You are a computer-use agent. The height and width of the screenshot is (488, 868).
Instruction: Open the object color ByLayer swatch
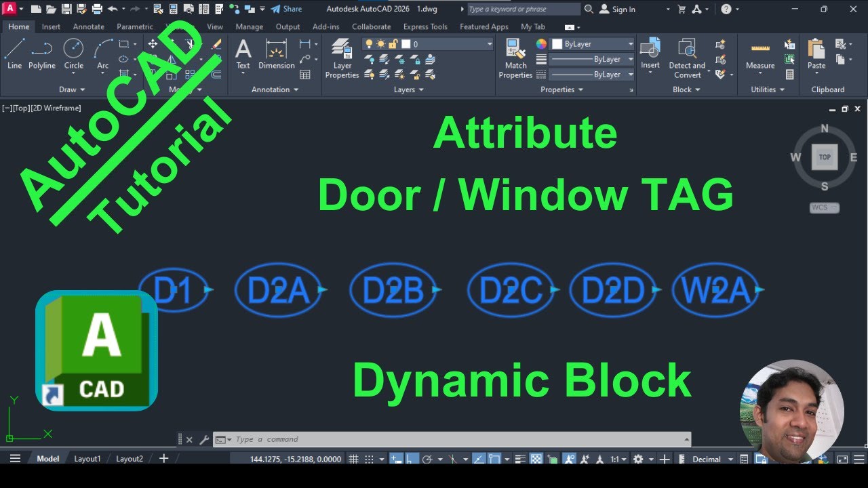tap(592, 44)
